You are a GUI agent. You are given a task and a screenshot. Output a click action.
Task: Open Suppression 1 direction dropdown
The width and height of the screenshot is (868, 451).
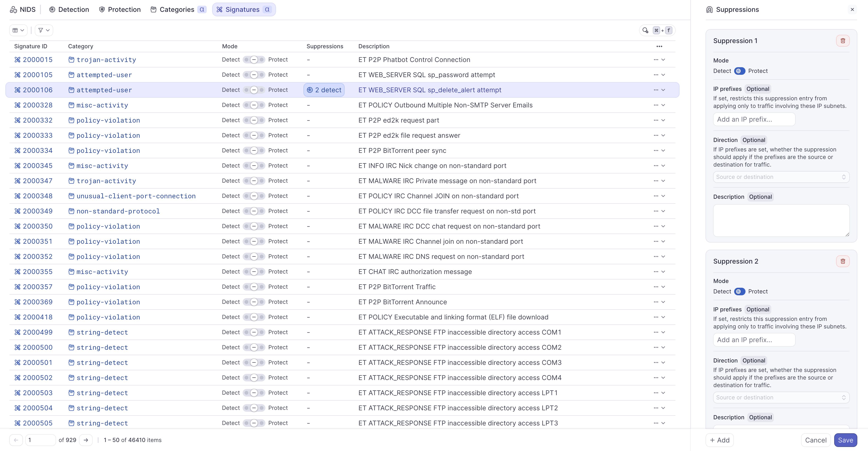click(781, 177)
